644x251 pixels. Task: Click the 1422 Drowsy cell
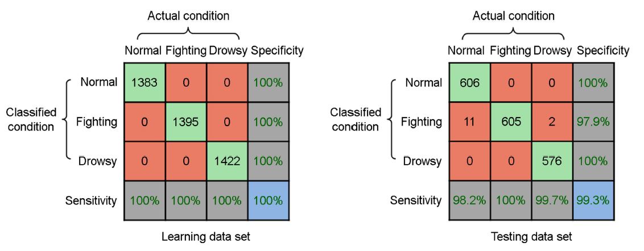point(227,161)
